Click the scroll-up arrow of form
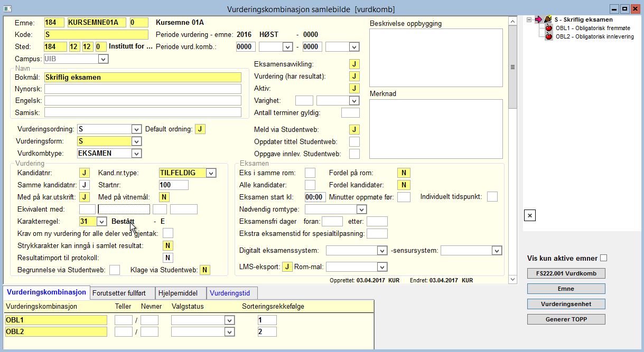The image size is (644, 352). (512, 21)
